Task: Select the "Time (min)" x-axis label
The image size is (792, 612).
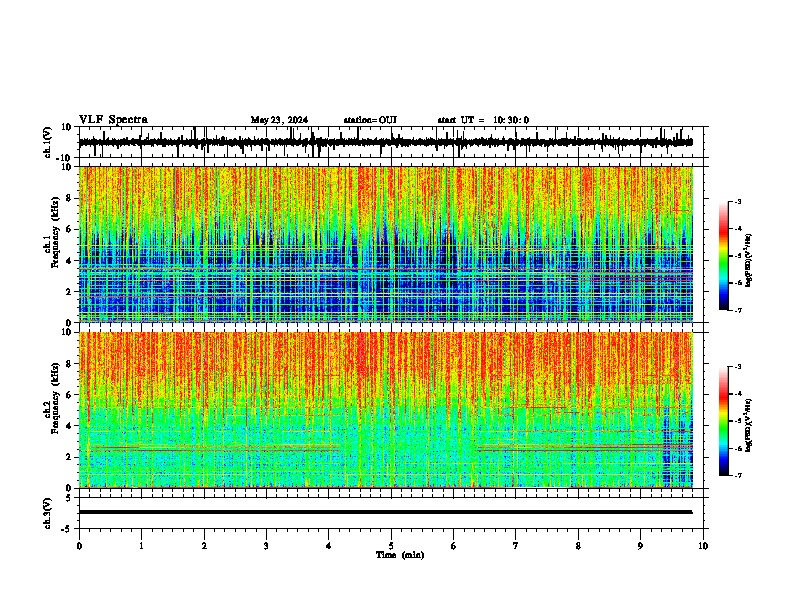Action: pos(400,555)
